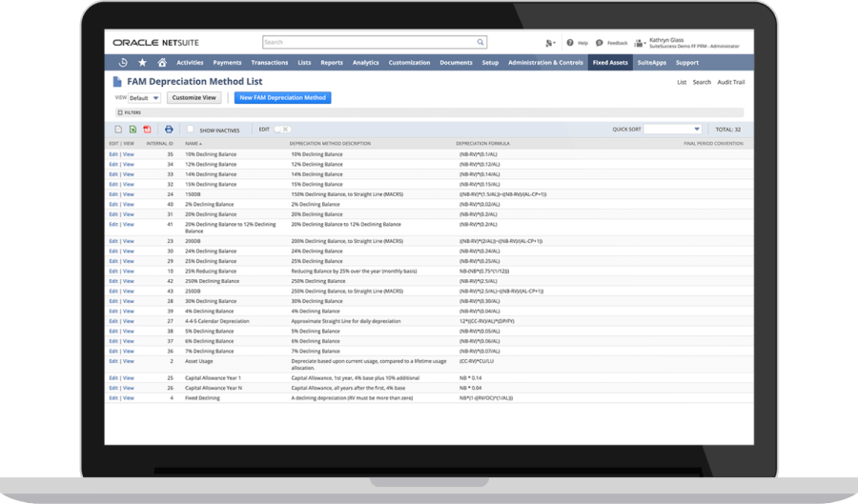Click View for the 250DB row

(x=128, y=292)
